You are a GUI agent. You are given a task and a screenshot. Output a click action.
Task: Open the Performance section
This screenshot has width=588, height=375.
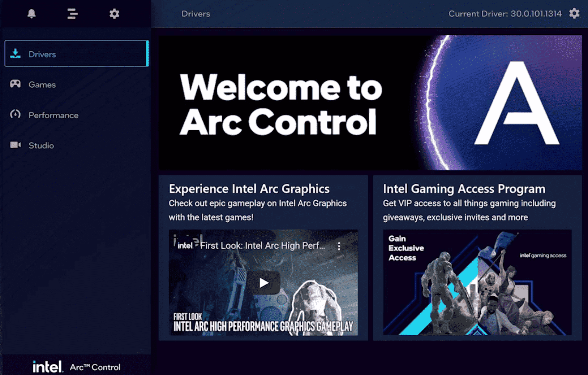point(53,115)
